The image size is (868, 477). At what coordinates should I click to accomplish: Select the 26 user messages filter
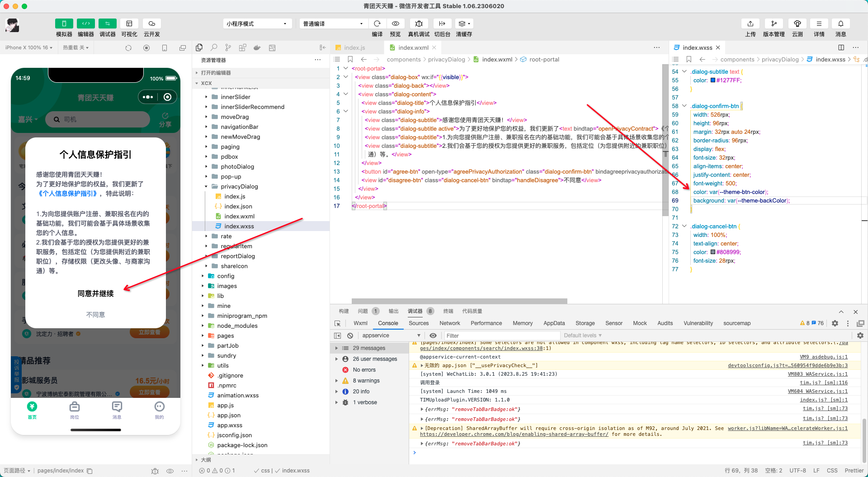point(374,359)
